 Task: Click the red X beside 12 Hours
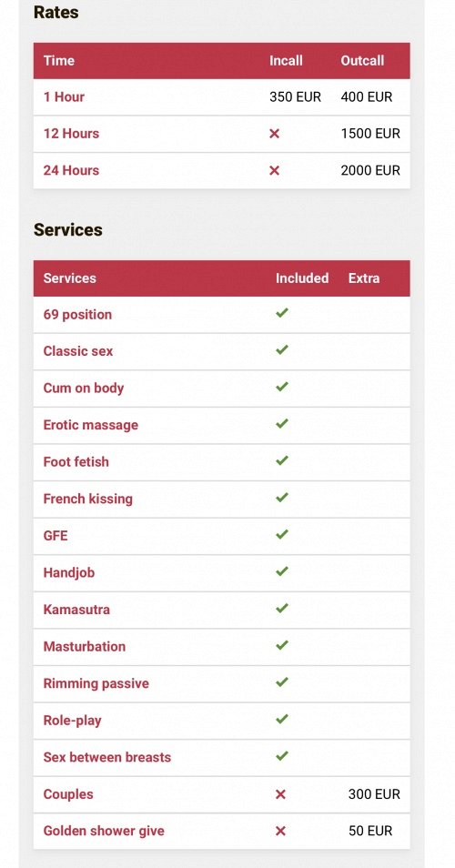(x=275, y=134)
